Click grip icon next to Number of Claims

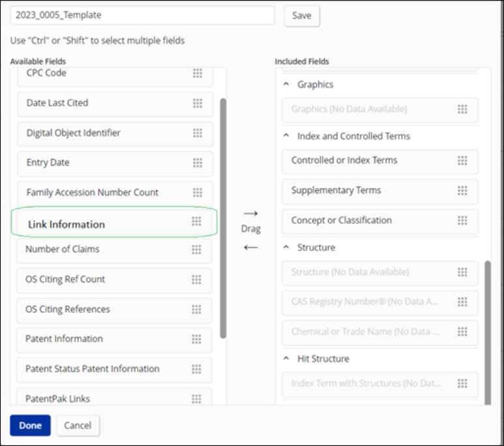point(196,249)
